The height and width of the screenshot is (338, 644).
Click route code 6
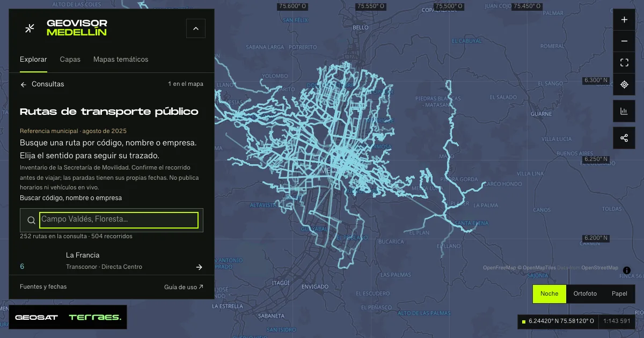pos(22,267)
